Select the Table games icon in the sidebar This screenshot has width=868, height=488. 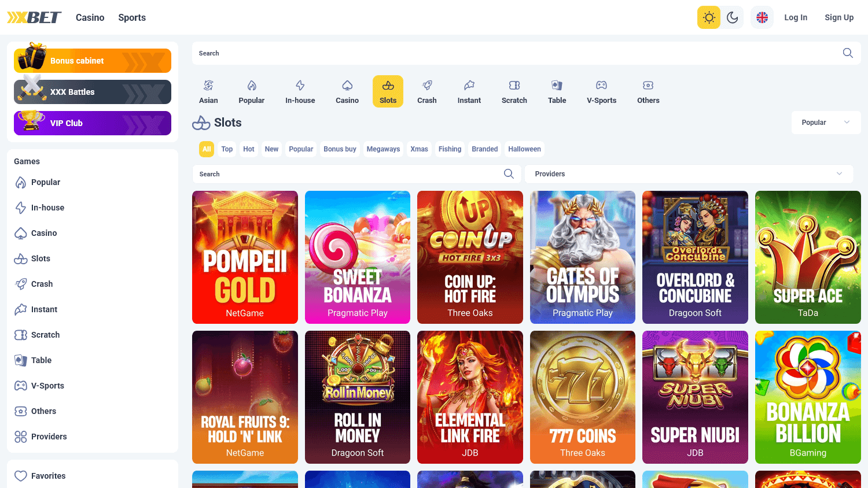(x=20, y=360)
